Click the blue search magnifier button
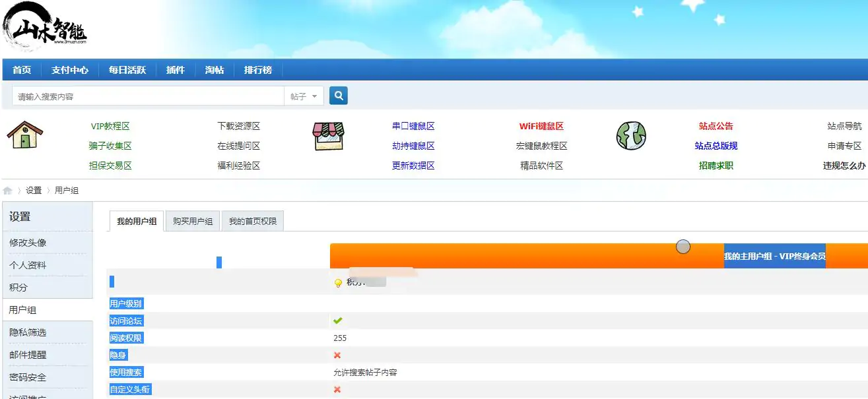The width and height of the screenshot is (868, 399). coord(339,96)
